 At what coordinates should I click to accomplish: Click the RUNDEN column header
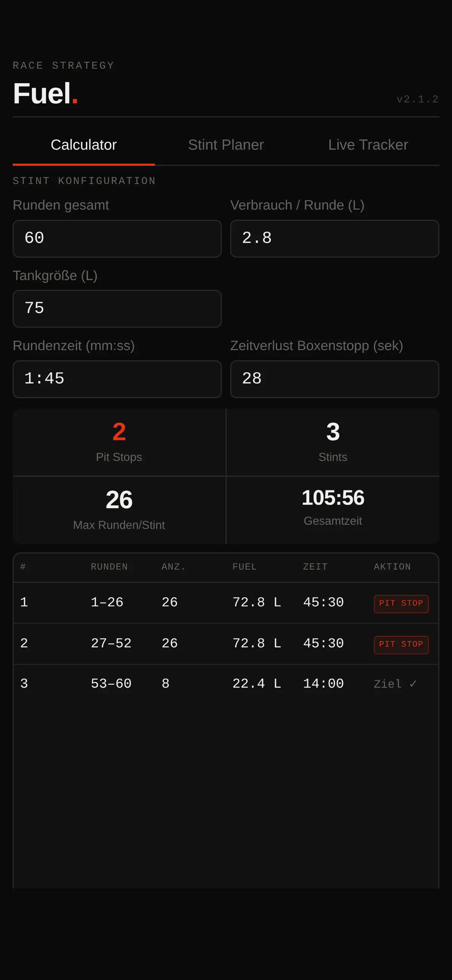coord(109,566)
